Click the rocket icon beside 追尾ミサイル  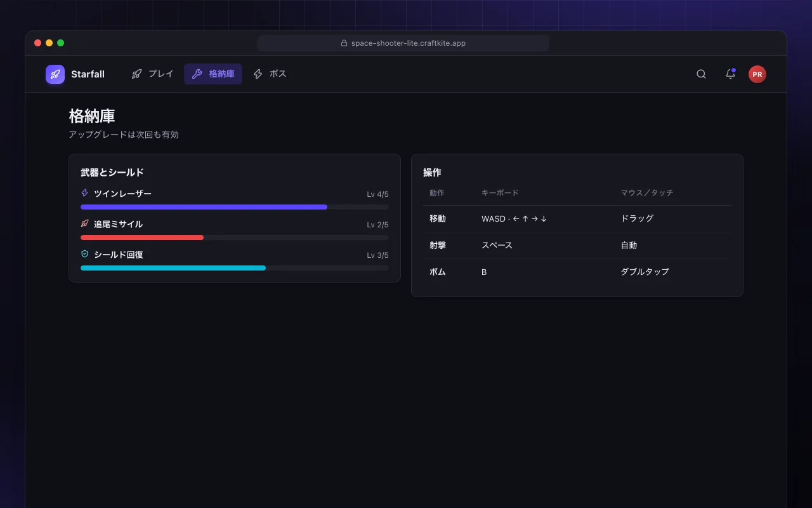coord(84,224)
